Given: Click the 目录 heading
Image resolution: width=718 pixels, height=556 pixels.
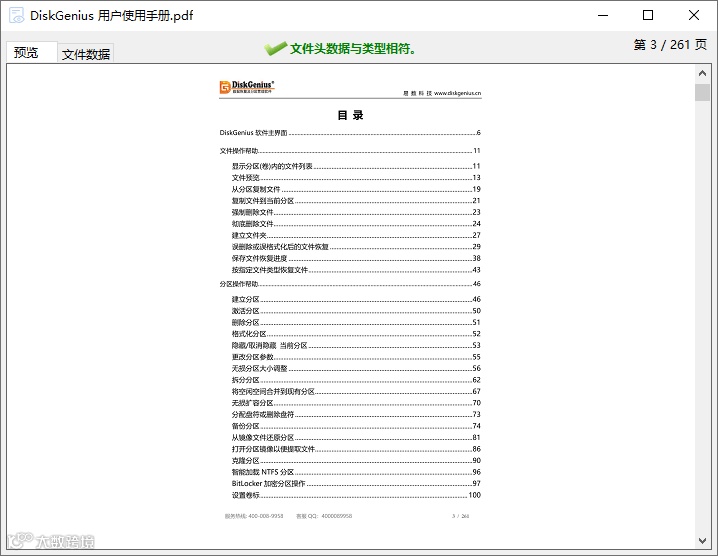Looking at the screenshot, I should point(350,115).
